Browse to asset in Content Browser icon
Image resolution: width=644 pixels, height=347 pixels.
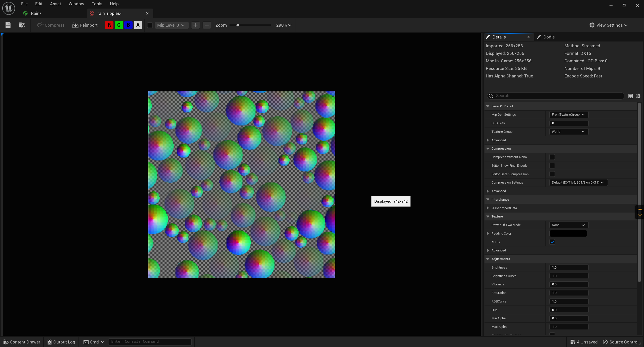[22, 25]
